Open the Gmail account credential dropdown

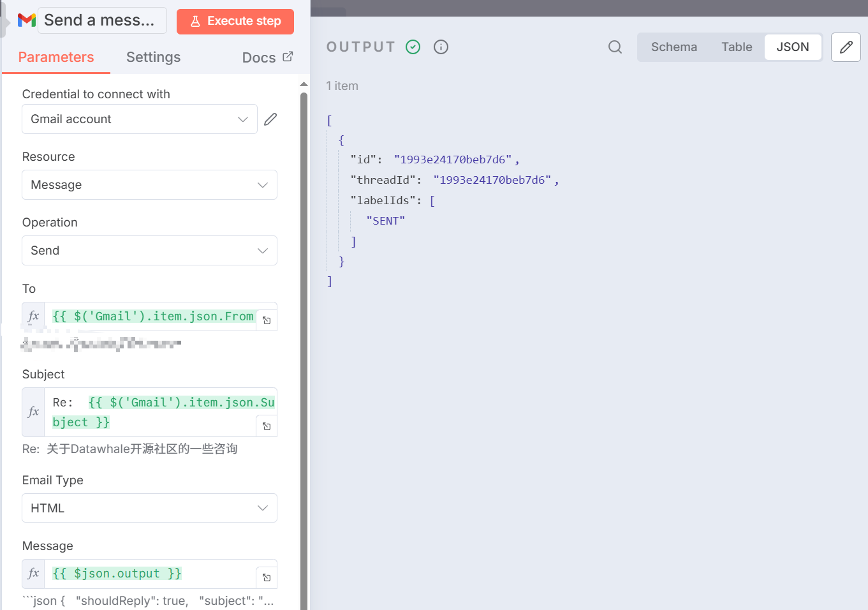pos(139,119)
